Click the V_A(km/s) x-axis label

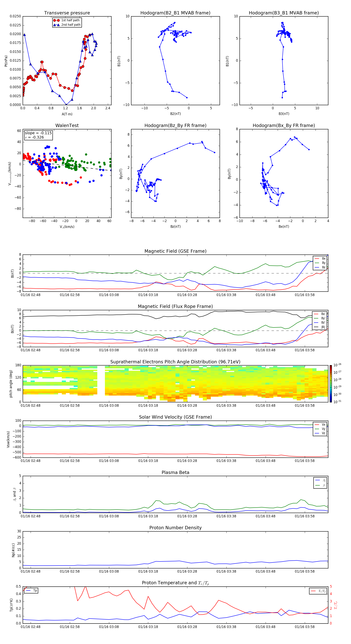click(67, 227)
